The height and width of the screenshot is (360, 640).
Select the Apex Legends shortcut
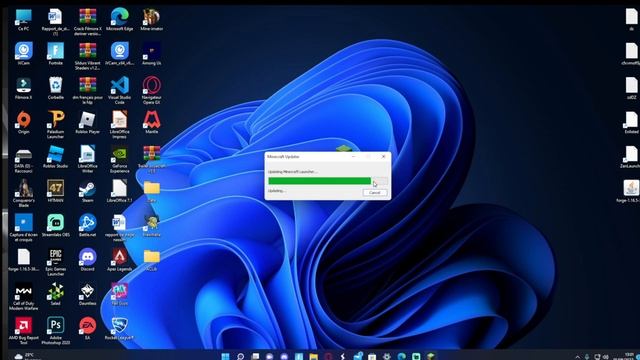[120, 260]
